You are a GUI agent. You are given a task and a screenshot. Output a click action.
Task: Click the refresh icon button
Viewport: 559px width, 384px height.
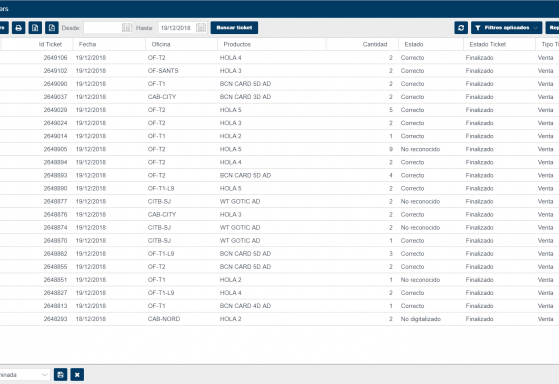tap(461, 28)
